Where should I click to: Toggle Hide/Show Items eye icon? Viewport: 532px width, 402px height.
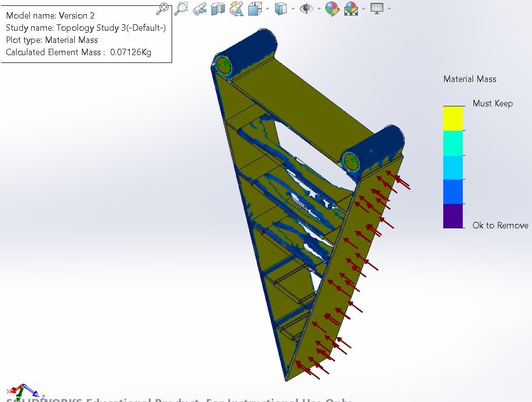coord(306,8)
